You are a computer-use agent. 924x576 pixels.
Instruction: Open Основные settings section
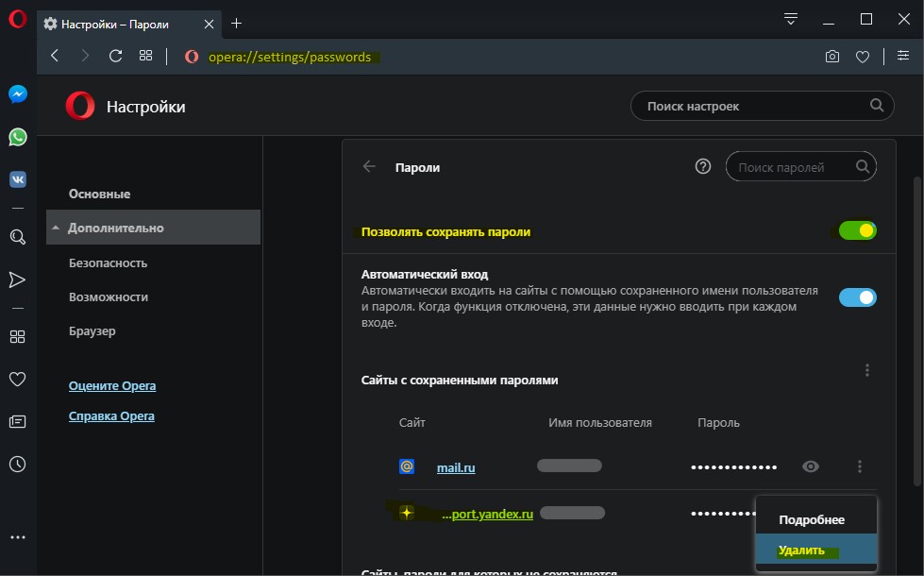point(100,194)
